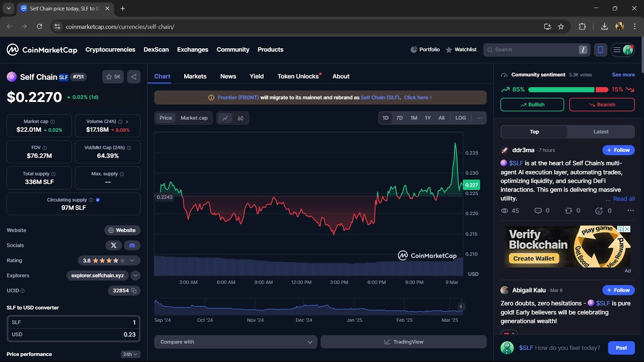Open Self Chain X social link
Screen dimensions: 644x362
[113, 245]
